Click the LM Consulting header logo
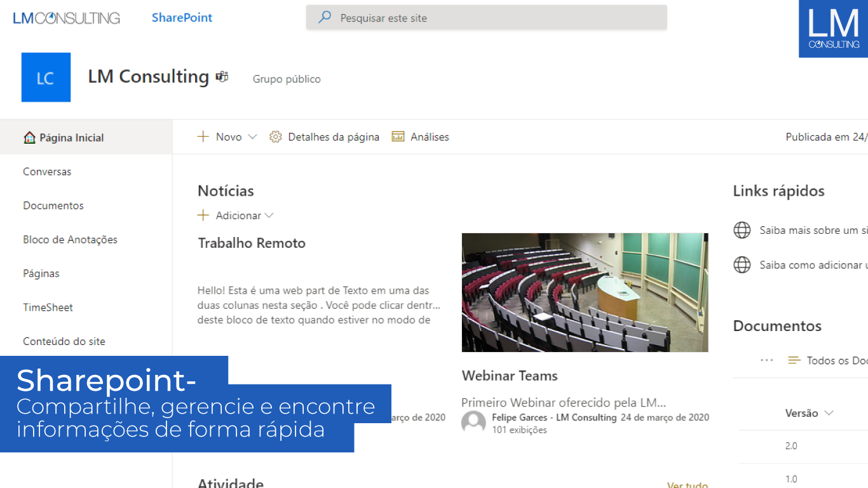 coord(67,18)
